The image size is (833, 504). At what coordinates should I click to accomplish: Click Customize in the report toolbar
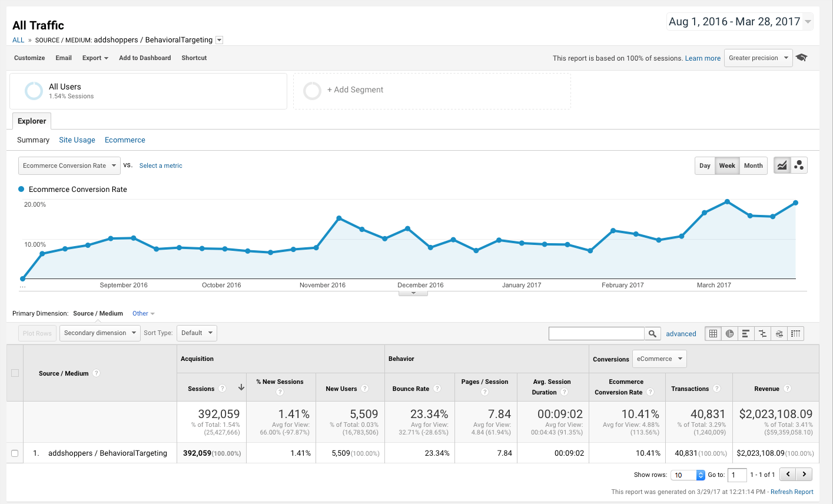(x=29, y=58)
